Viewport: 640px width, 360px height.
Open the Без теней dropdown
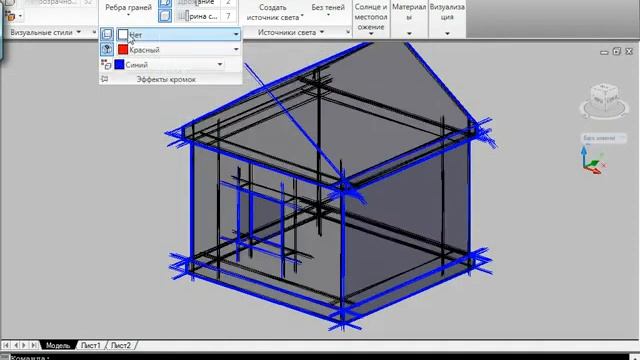[328, 10]
